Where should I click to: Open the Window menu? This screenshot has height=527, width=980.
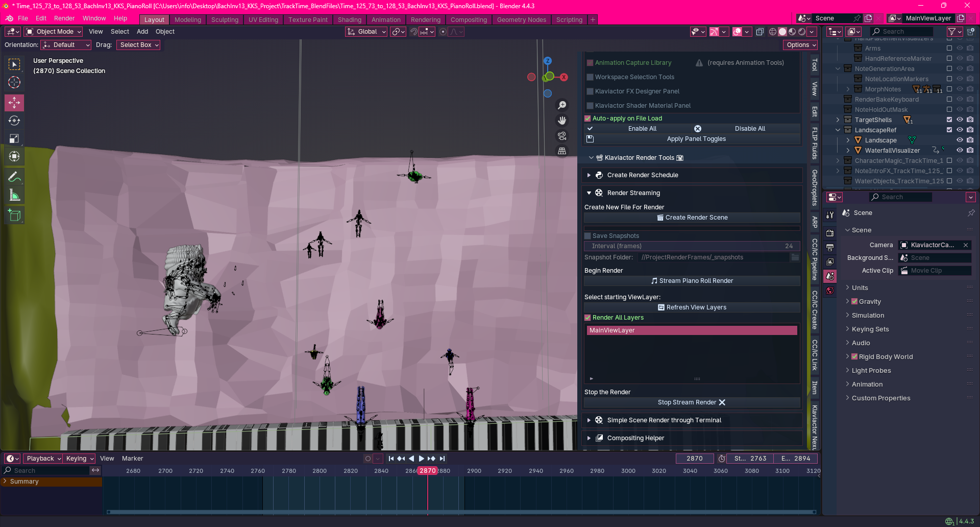tap(94, 18)
